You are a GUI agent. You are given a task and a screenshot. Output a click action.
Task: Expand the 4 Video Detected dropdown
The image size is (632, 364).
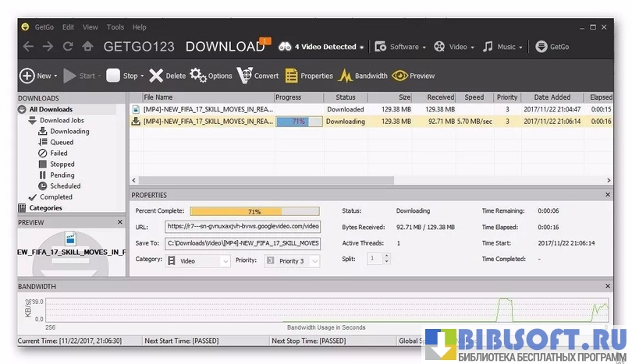361,47
